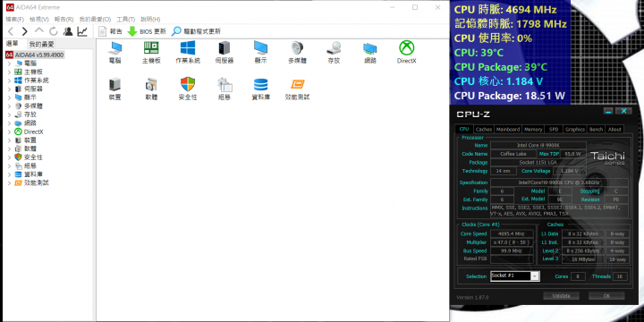Screen dimensions: 644x322
Task: Minimize the CPU-Z window
Action: (x=608, y=111)
